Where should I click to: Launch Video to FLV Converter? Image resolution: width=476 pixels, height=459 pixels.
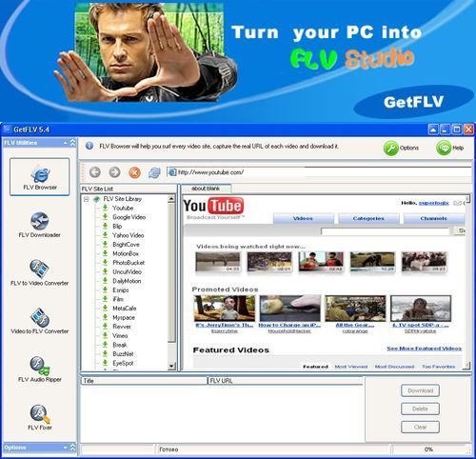tap(40, 321)
